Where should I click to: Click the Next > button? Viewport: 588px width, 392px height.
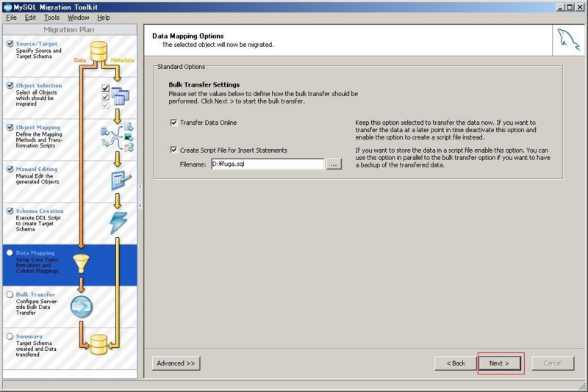[499, 363]
